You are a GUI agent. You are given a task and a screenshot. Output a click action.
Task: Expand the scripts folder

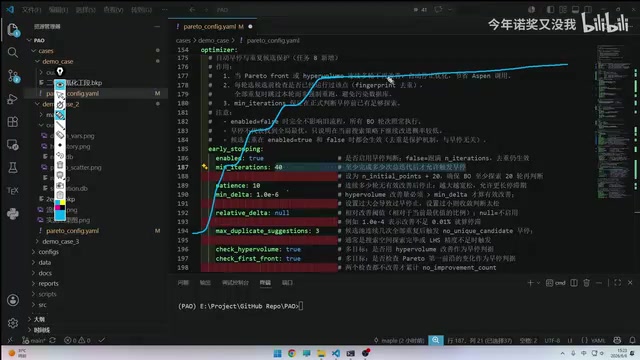pos(33,294)
